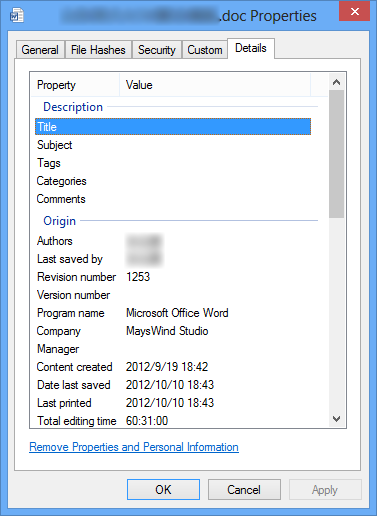Click the Property column header
377x516 pixels.
75,85
